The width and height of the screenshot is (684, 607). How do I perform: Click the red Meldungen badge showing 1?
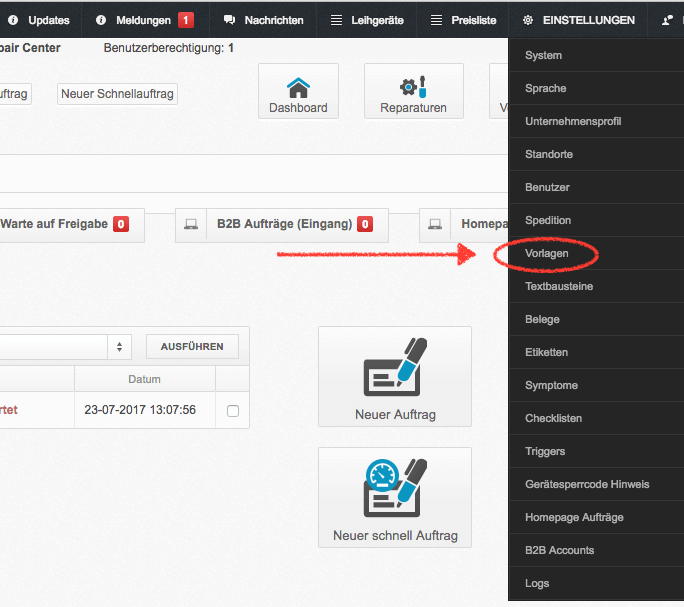coord(186,20)
